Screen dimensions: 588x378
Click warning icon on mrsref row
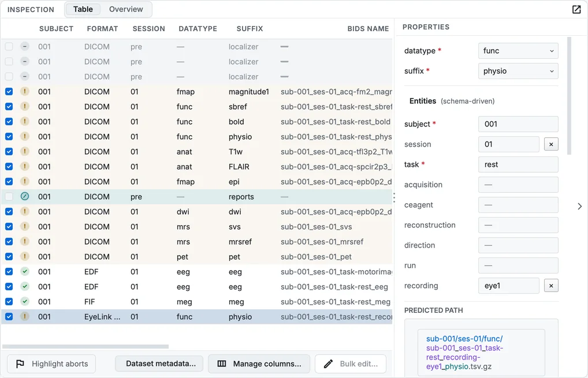25,242
